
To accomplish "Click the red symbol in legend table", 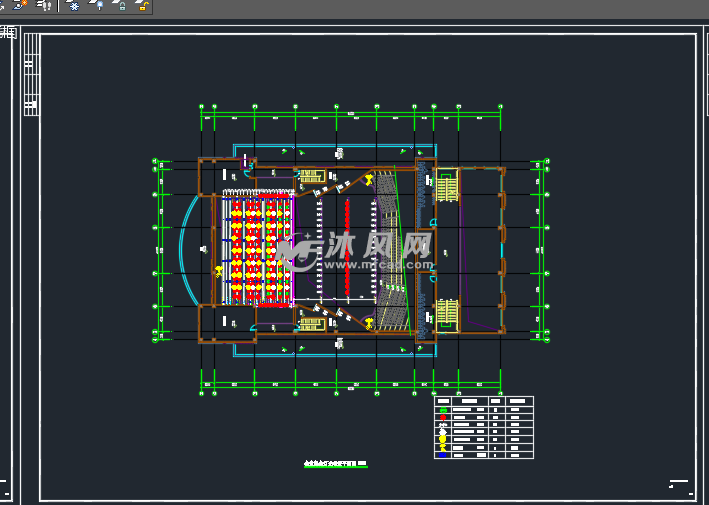I will (x=442, y=419).
